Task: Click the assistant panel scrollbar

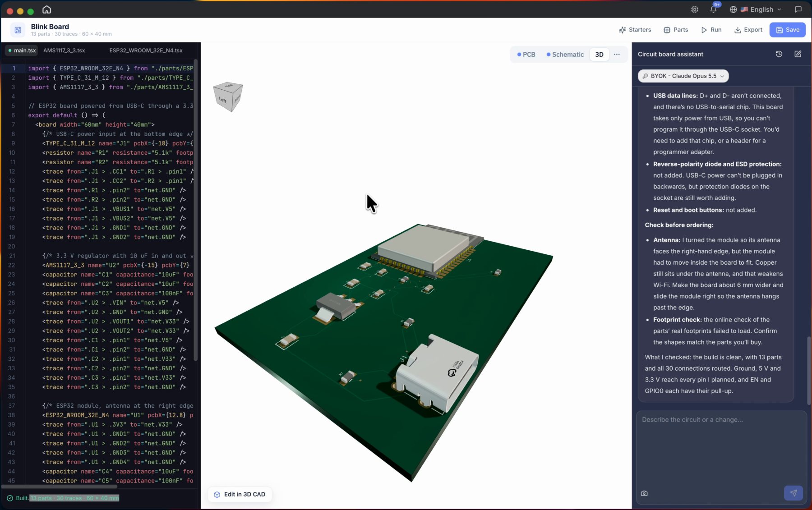Action: click(809, 370)
